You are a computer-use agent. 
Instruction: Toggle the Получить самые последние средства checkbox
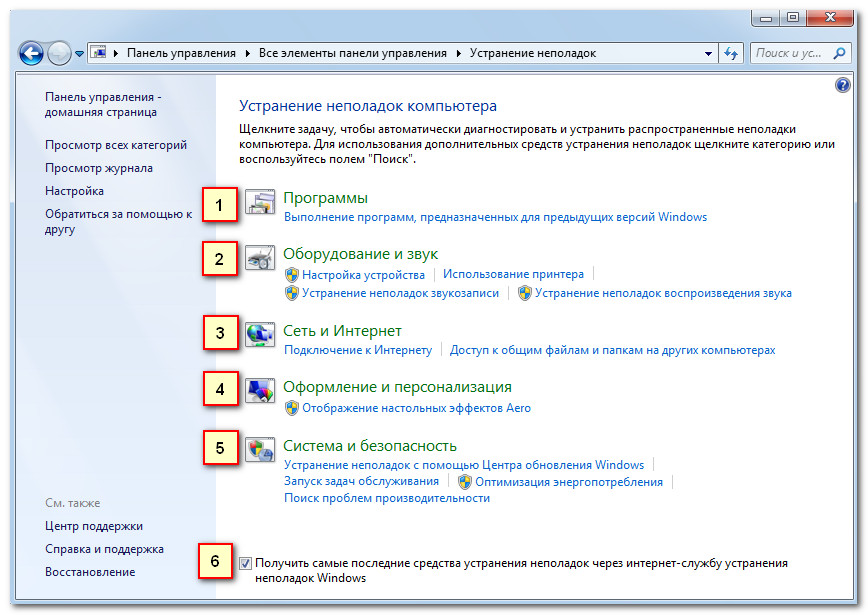tap(245, 564)
